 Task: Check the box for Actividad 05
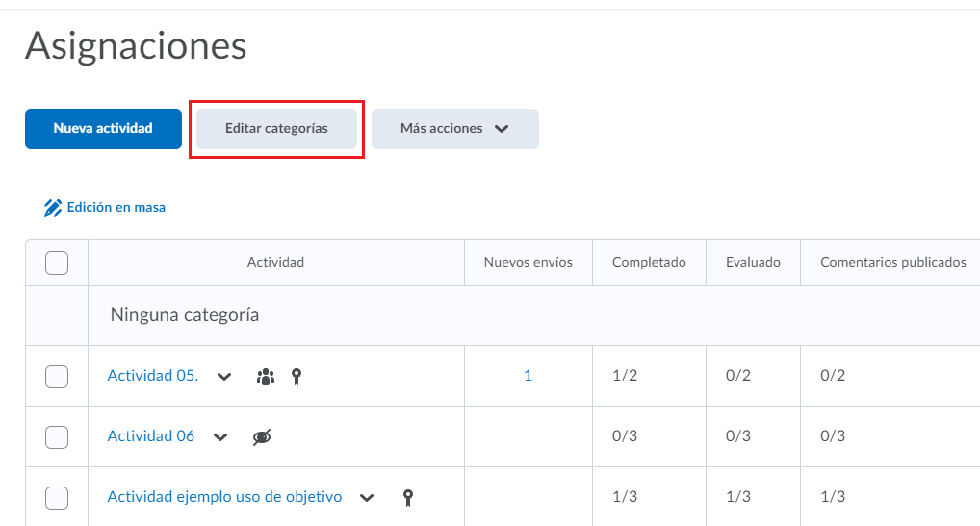[57, 377]
